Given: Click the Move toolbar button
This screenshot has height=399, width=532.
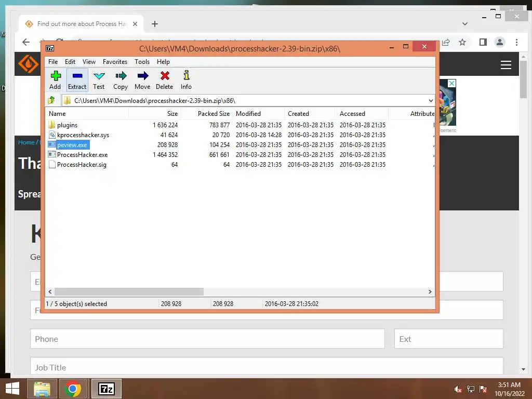Looking at the screenshot, I should coord(142,80).
